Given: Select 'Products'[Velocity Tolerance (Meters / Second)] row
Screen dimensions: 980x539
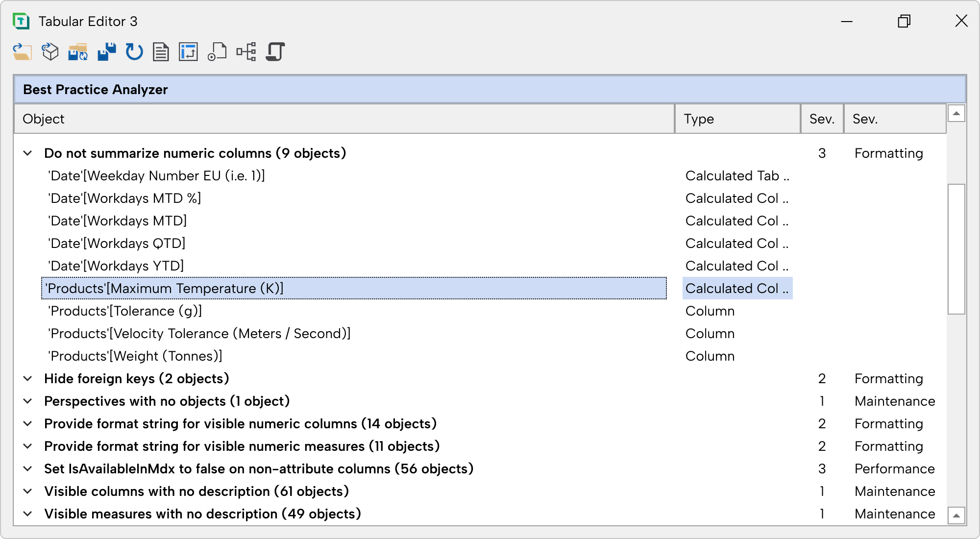Looking at the screenshot, I should coord(354,334).
